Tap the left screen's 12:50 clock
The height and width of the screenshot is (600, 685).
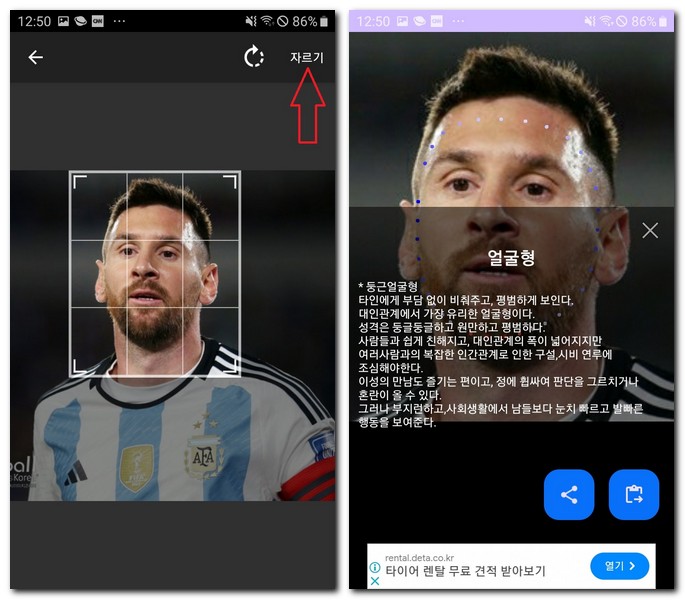(34, 21)
